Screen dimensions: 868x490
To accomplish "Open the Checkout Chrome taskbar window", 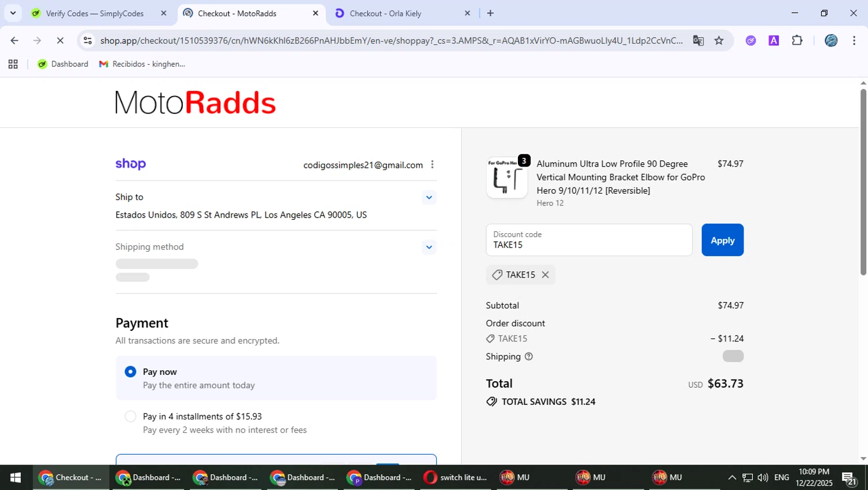I will click(71, 477).
